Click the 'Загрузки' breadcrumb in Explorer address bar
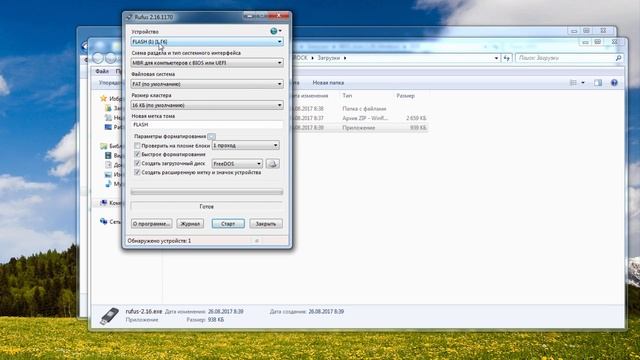Image resolution: width=640 pixels, height=360 pixels. (x=329, y=58)
